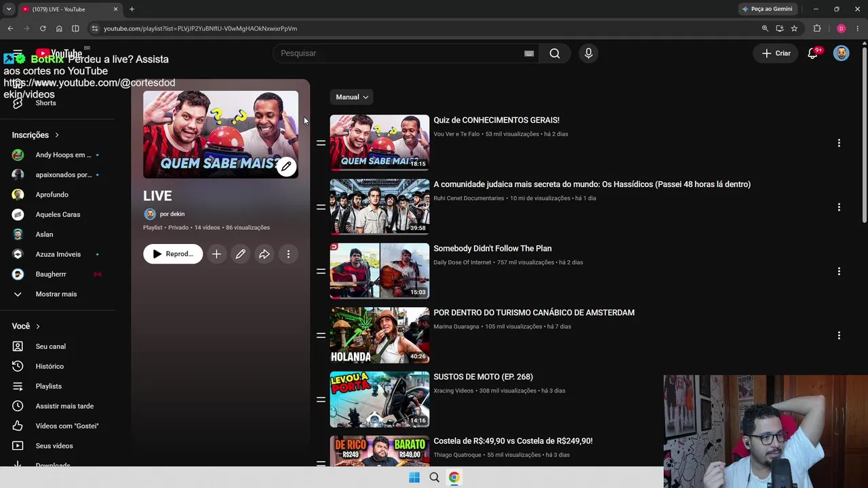868x488 pixels.
Task: Click the drag handle of Somebody Didn't Follow The Plan
Action: pyautogui.click(x=321, y=271)
